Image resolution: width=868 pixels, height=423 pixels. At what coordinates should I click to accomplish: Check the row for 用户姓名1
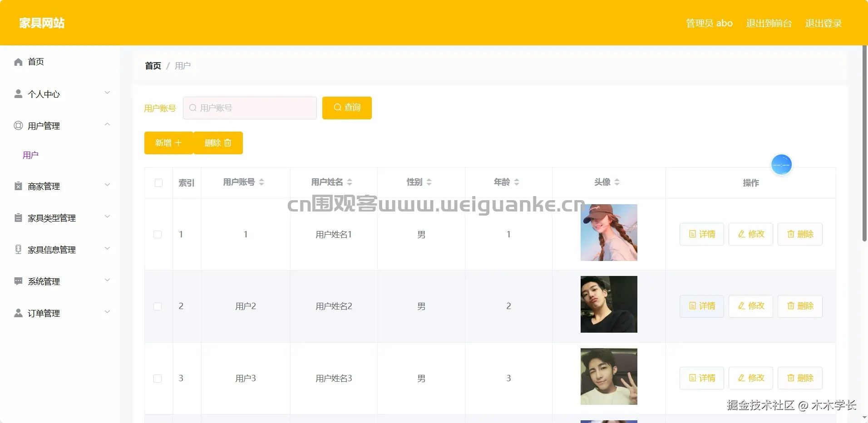click(x=158, y=235)
